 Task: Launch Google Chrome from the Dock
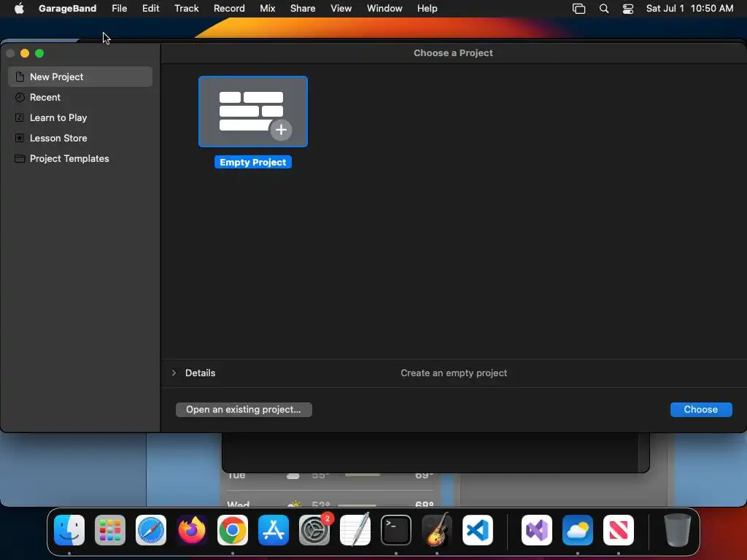(x=233, y=530)
